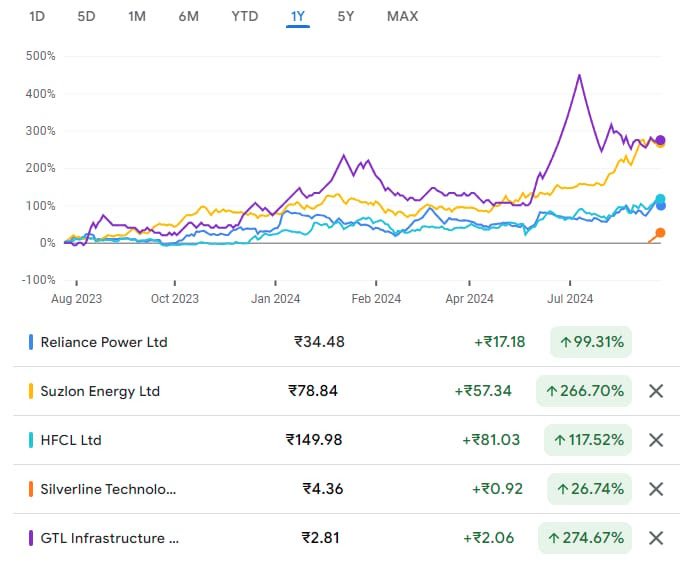Click the Jul 2024 axis label
697x562 pixels.
click(x=570, y=298)
